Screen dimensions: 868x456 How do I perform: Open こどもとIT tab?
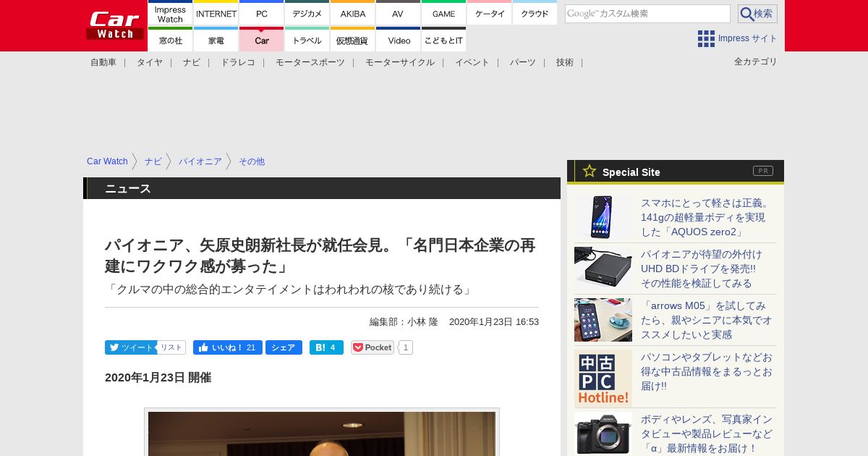click(x=444, y=40)
